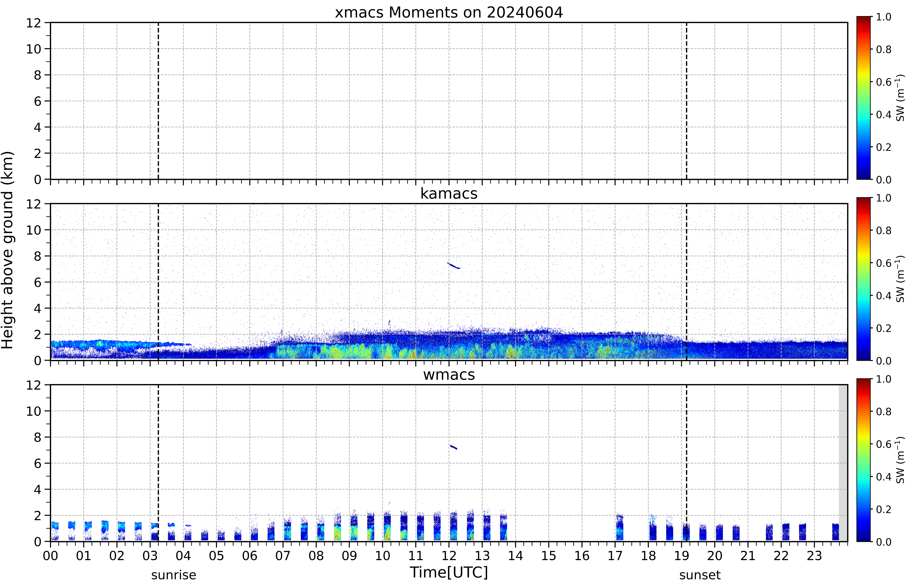912x588 pixels.
Task: Click the "09" hour tick label on the time axis
Action: (x=349, y=556)
